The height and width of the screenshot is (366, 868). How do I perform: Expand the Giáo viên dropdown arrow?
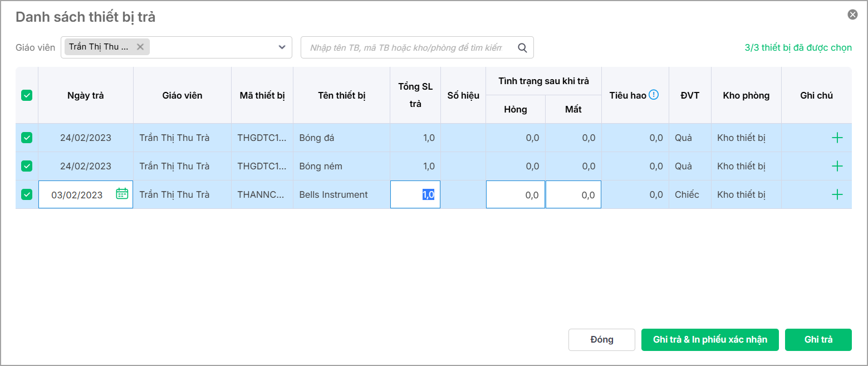282,47
